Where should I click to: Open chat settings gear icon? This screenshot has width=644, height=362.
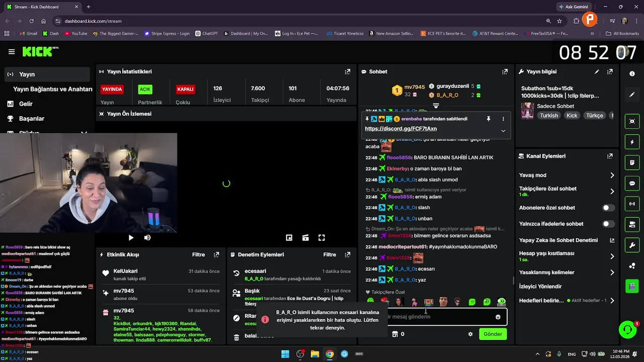[x=470, y=334]
